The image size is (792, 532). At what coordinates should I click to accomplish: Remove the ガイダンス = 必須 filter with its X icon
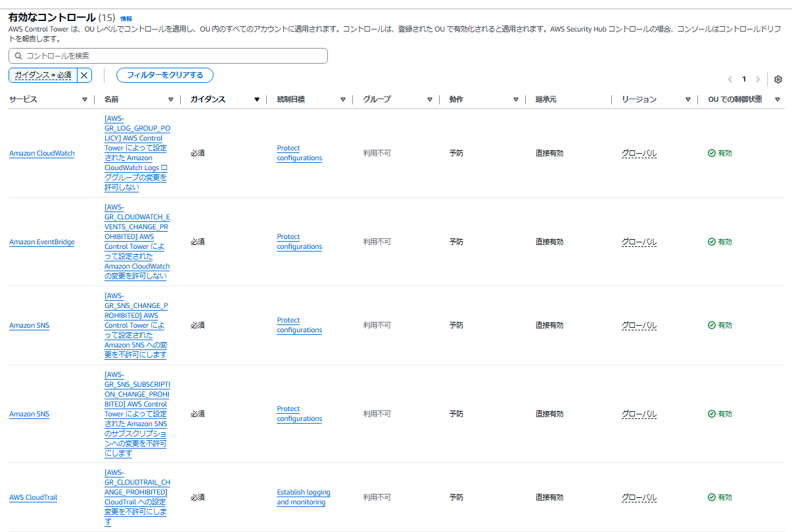(x=83, y=75)
